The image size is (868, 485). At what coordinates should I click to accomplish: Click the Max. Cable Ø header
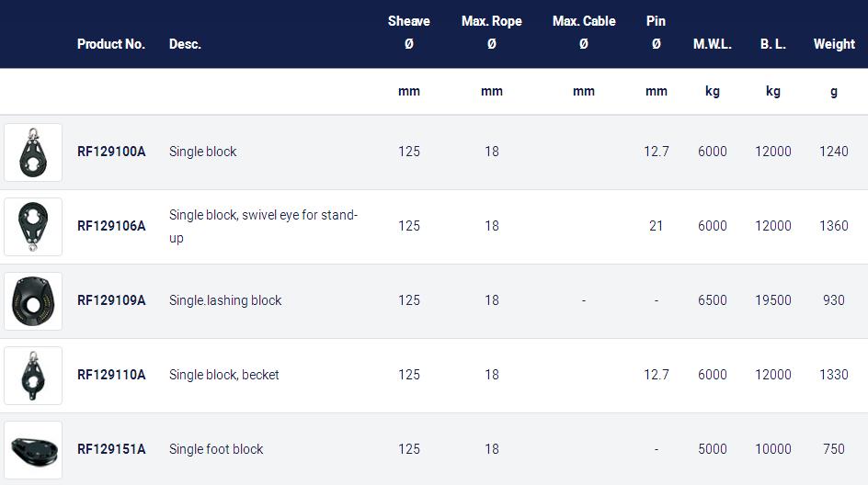pyautogui.click(x=584, y=32)
